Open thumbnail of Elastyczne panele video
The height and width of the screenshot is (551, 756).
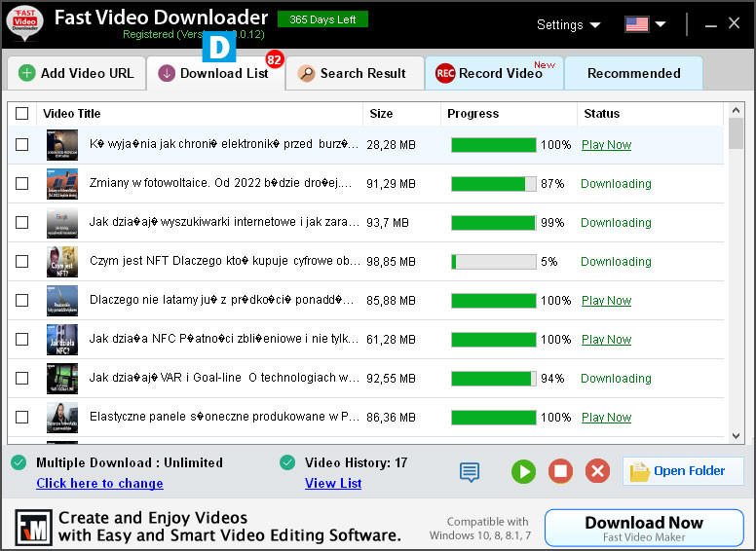[x=62, y=418]
